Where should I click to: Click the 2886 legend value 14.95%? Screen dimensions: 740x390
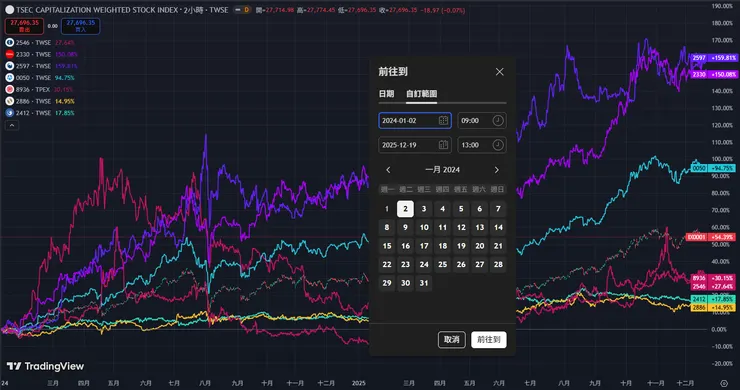pos(65,101)
